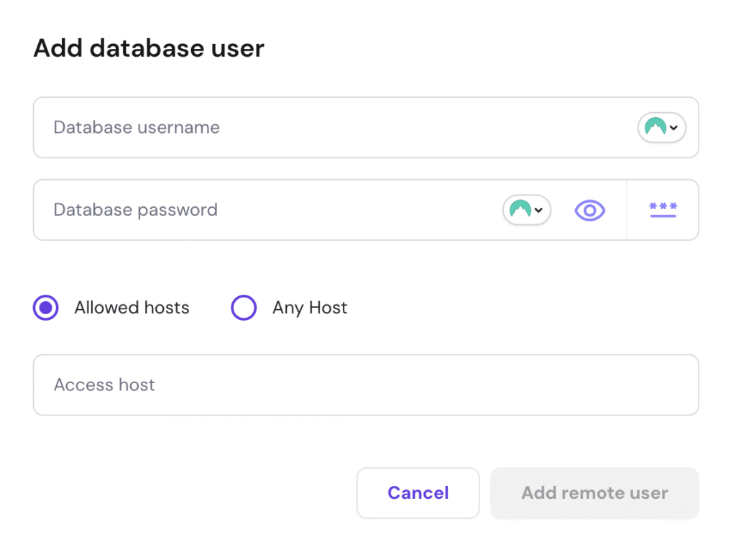Click the password manager icon in username field
The image size is (736, 560).
coord(655,127)
